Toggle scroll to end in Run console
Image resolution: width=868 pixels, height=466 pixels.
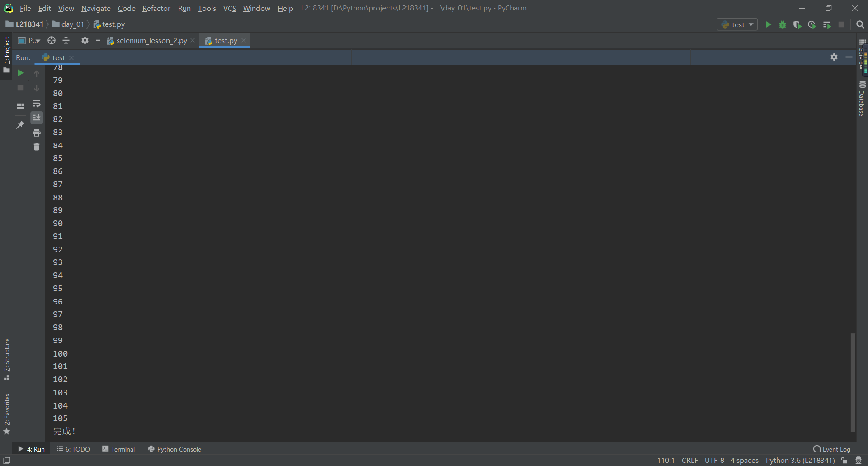point(37,118)
